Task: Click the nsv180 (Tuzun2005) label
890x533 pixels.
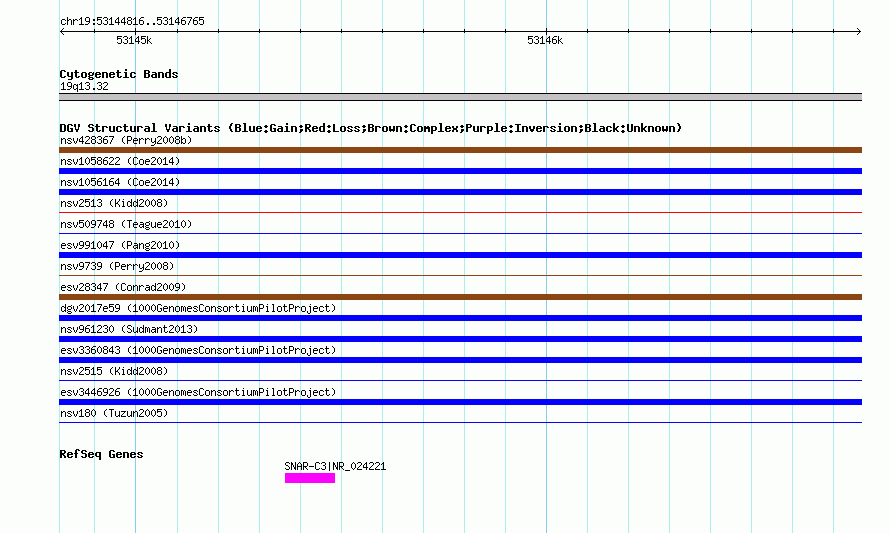Action: [x=114, y=413]
